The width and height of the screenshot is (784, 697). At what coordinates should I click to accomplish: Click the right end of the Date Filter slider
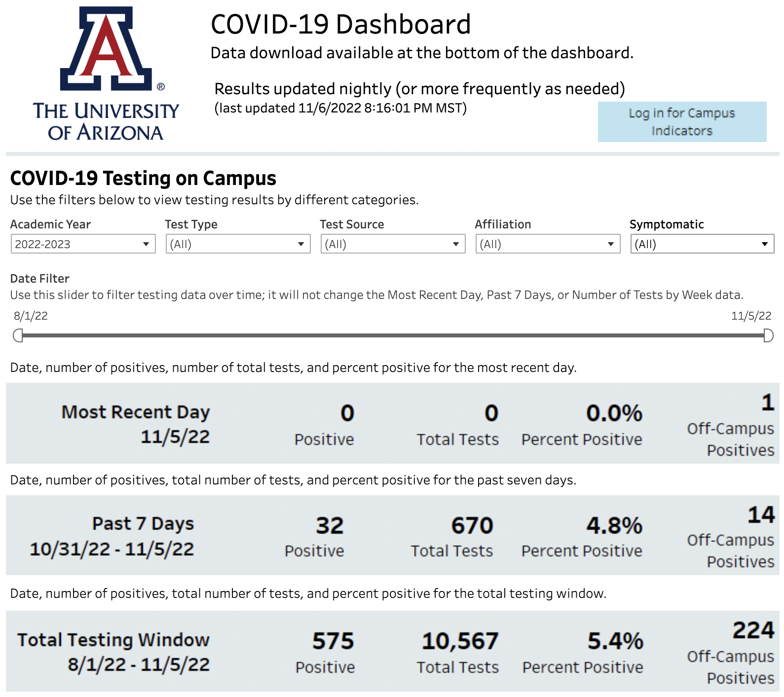pyautogui.click(x=768, y=335)
